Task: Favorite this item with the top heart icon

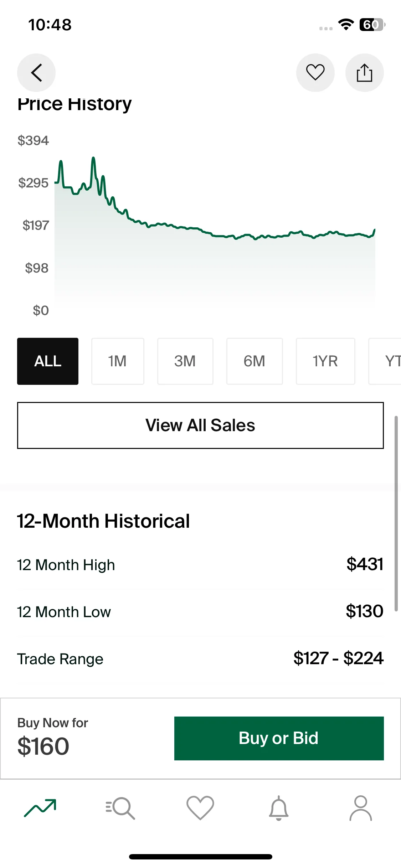Action: pos(315,73)
